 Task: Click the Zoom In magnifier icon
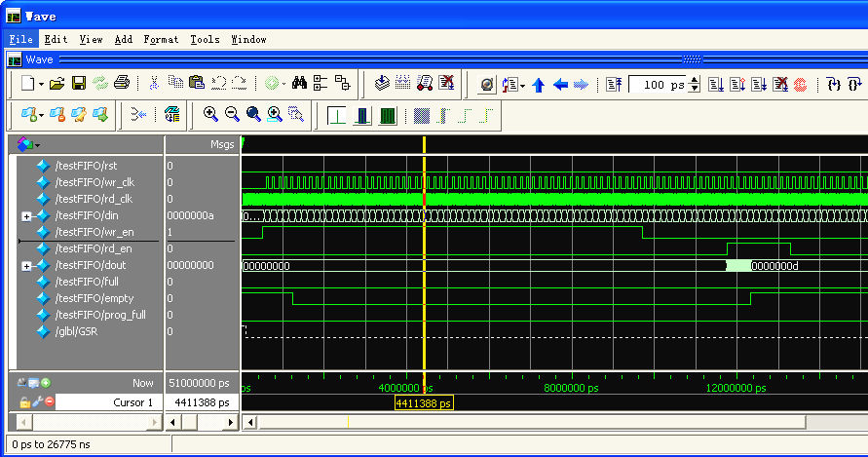tap(210, 115)
